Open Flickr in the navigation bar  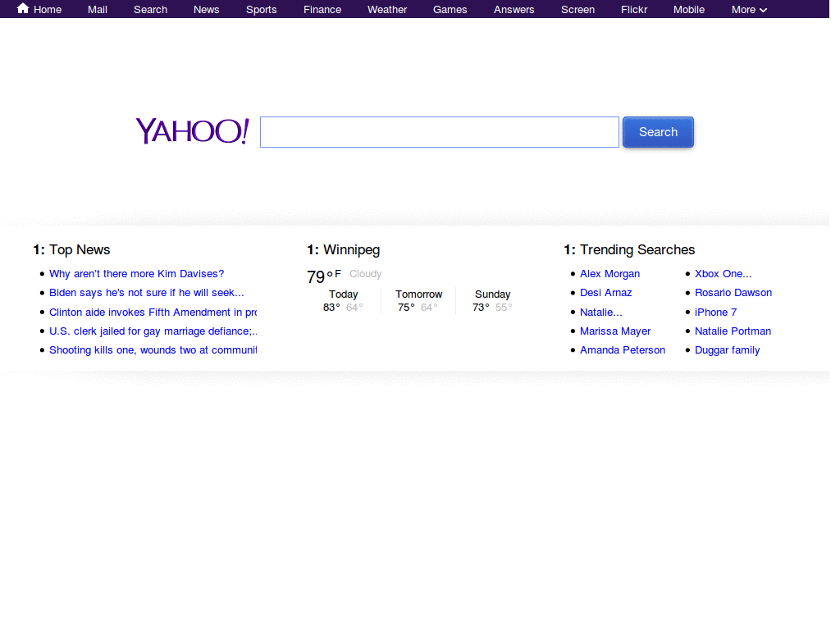634,10
